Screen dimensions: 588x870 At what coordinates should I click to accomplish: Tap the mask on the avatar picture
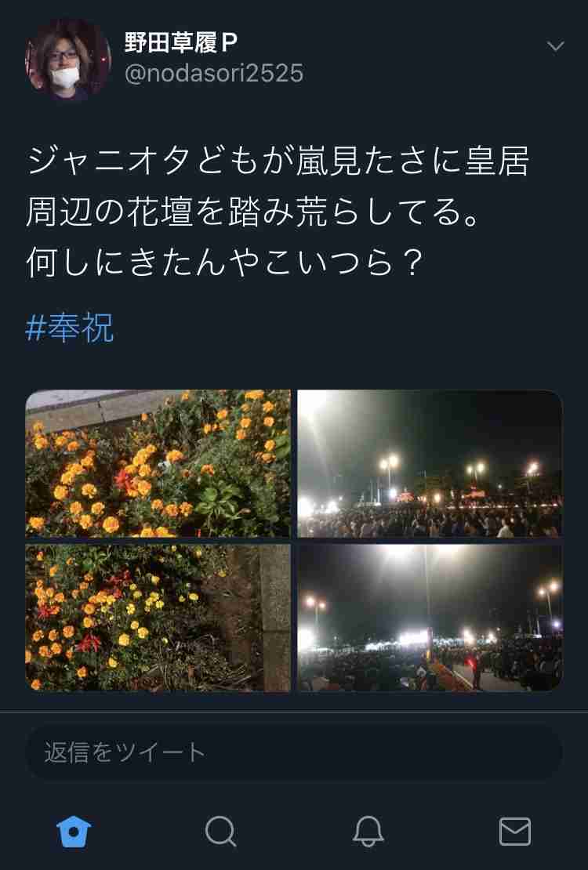(66, 76)
